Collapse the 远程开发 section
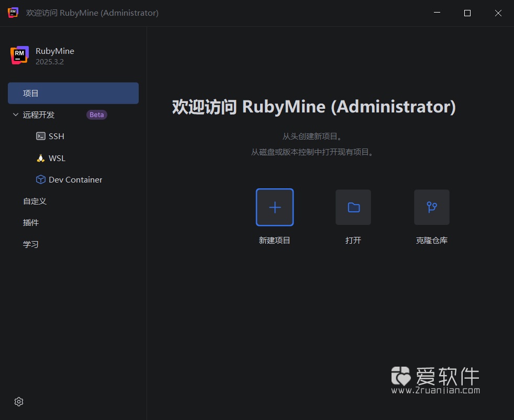This screenshot has width=514, height=420. pyautogui.click(x=15, y=115)
